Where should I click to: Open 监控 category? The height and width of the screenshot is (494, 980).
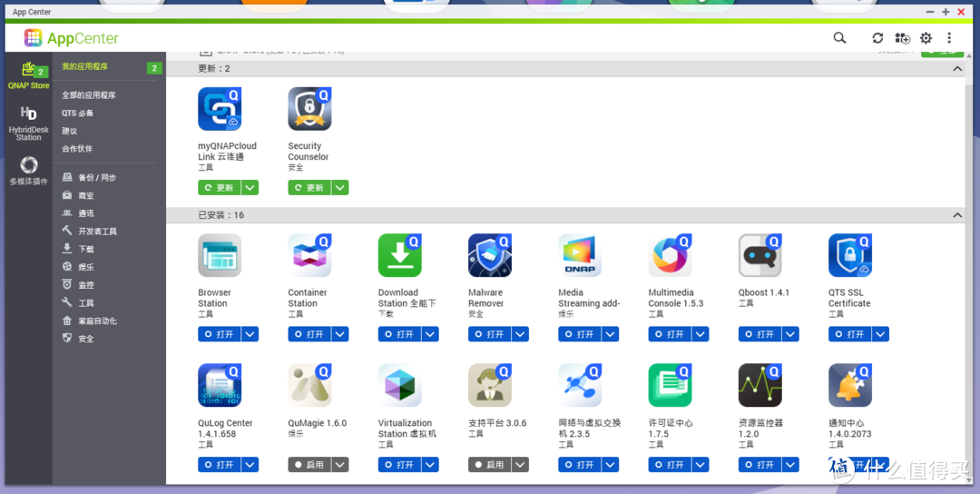point(78,285)
